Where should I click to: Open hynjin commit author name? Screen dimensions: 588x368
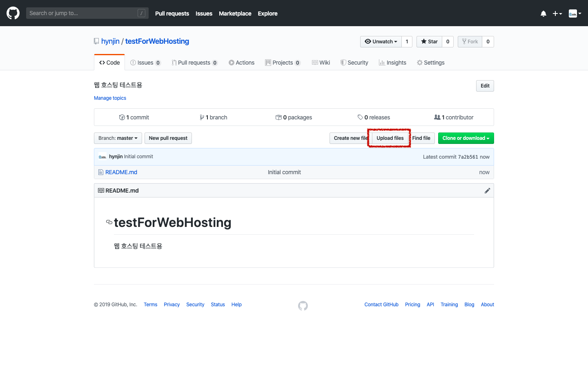(116, 157)
